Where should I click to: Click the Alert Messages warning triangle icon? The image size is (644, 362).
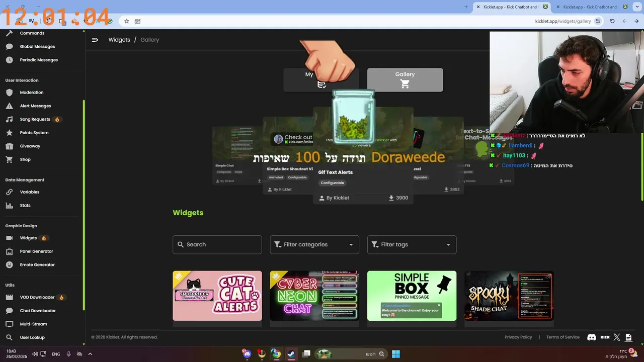click(x=9, y=106)
